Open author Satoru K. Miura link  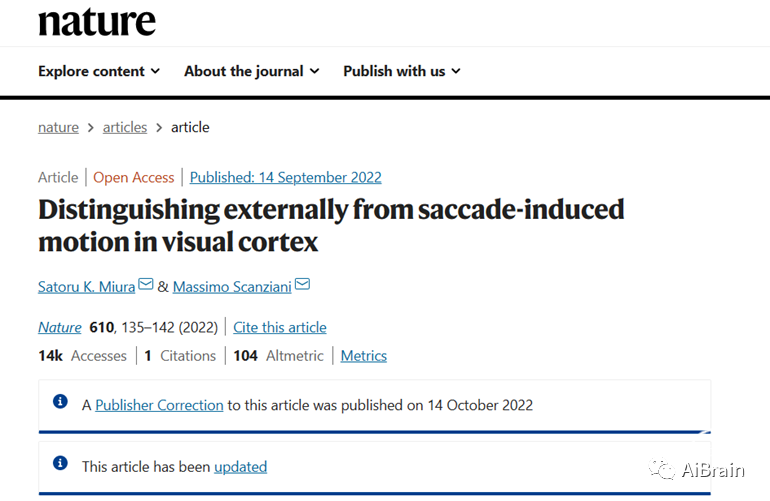86,286
